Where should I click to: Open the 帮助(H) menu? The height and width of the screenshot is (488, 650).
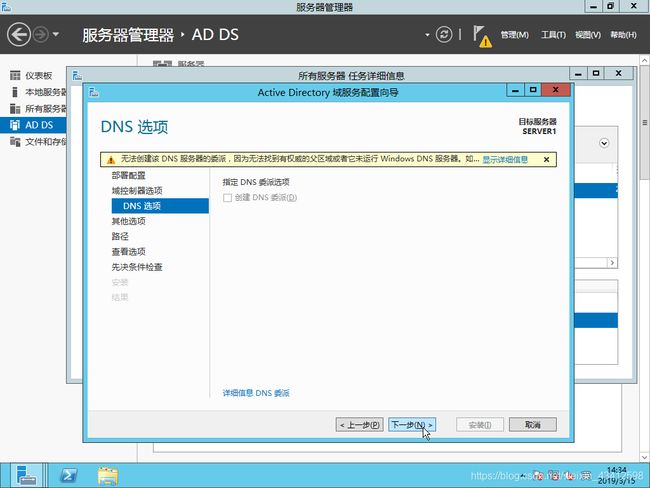[623, 35]
